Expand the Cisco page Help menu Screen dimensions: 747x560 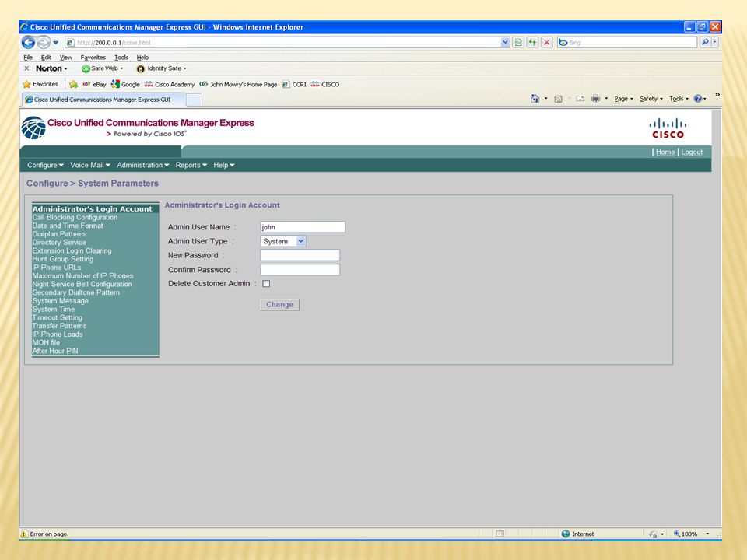224,165
